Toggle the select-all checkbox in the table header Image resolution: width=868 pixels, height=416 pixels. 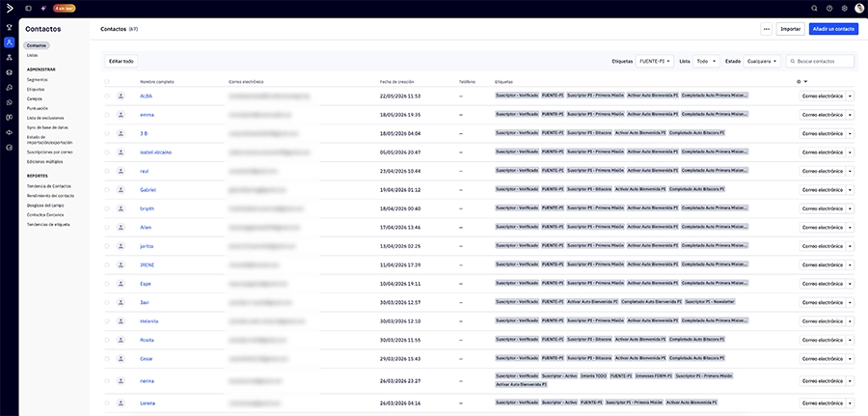point(107,81)
